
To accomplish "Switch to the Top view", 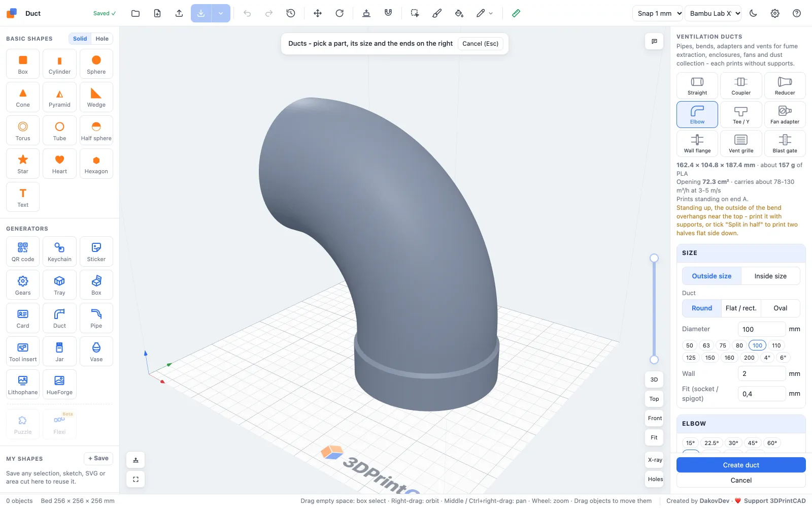I will (x=655, y=399).
